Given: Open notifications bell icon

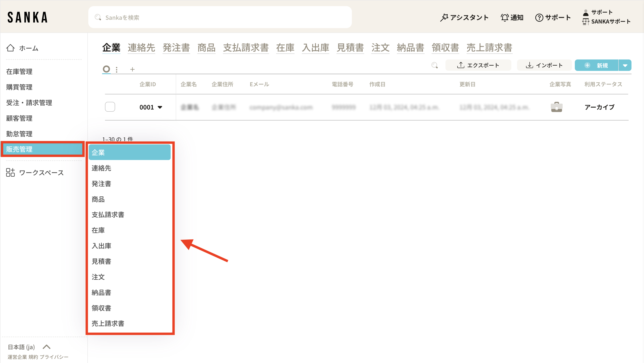Looking at the screenshot, I should [x=505, y=18].
